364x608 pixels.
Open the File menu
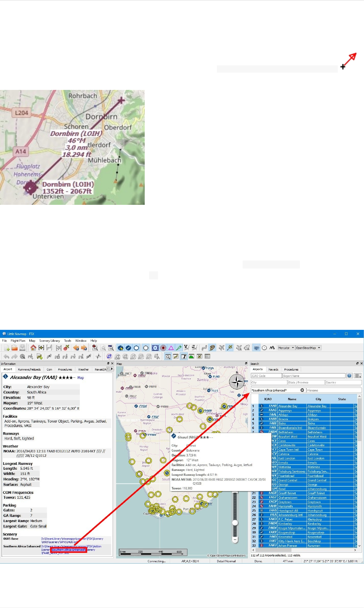click(4, 341)
